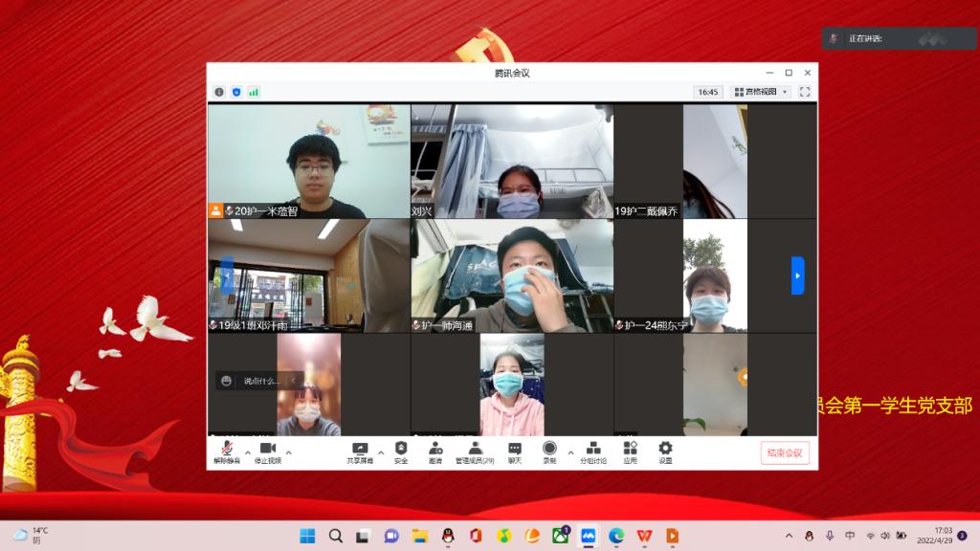Click the 邀请 invite icon
Image resolution: width=980 pixels, height=551 pixels.
[x=435, y=451]
